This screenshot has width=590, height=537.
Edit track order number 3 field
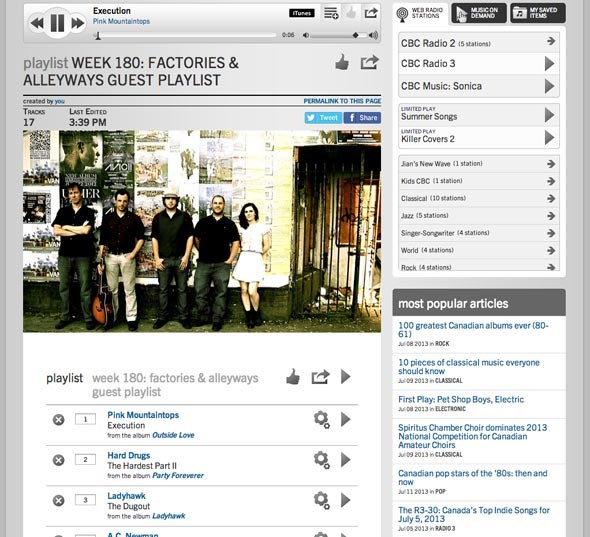85,500
